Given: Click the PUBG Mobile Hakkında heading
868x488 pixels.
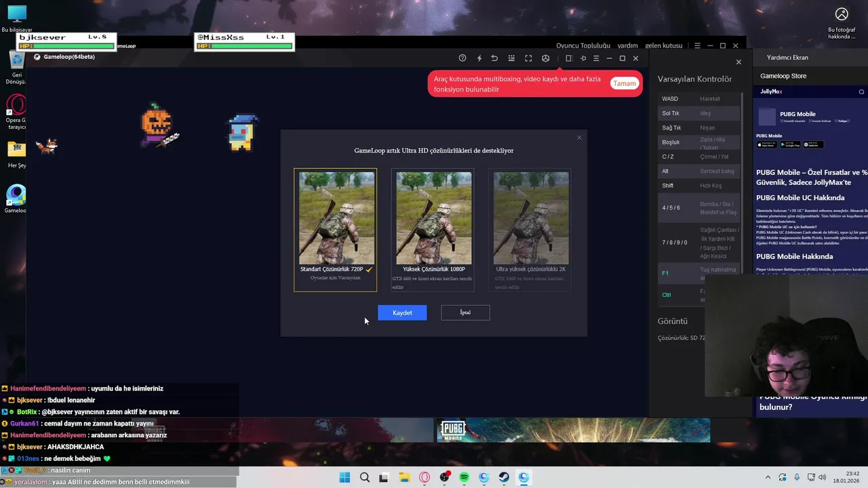Looking at the screenshot, I should pos(794,256).
